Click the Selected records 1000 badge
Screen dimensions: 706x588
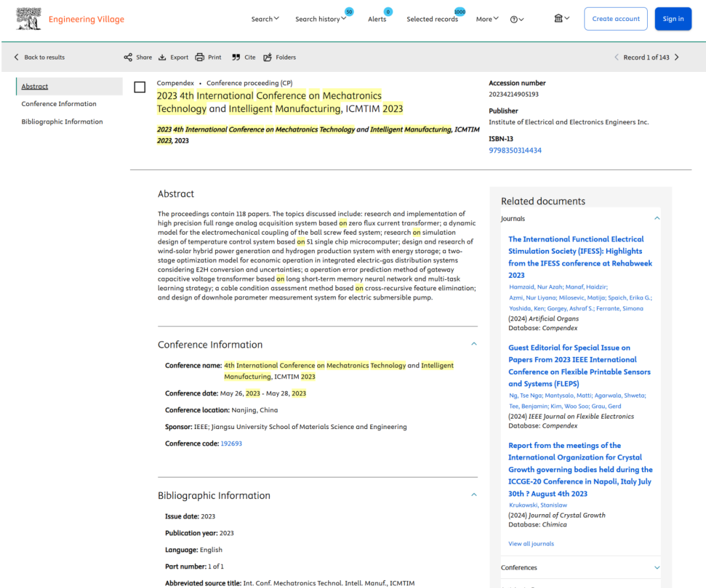pos(460,12)
